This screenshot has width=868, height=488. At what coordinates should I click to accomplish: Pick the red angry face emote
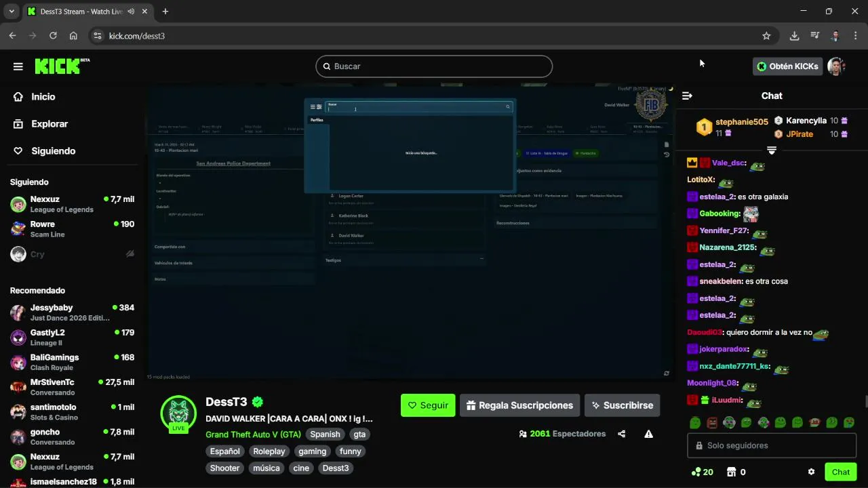pos(712,423)
